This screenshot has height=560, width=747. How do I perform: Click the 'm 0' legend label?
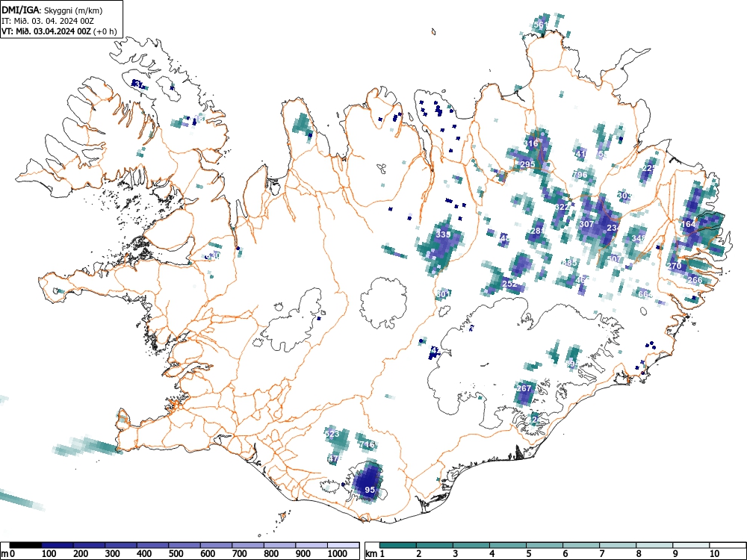coord(8,554)
